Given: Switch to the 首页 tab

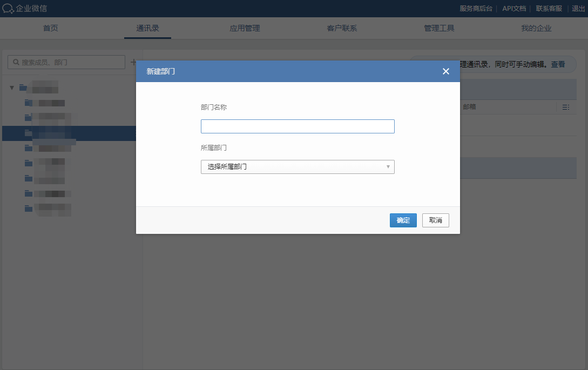Looking at the screenshot, I should (x=50, y=28).
